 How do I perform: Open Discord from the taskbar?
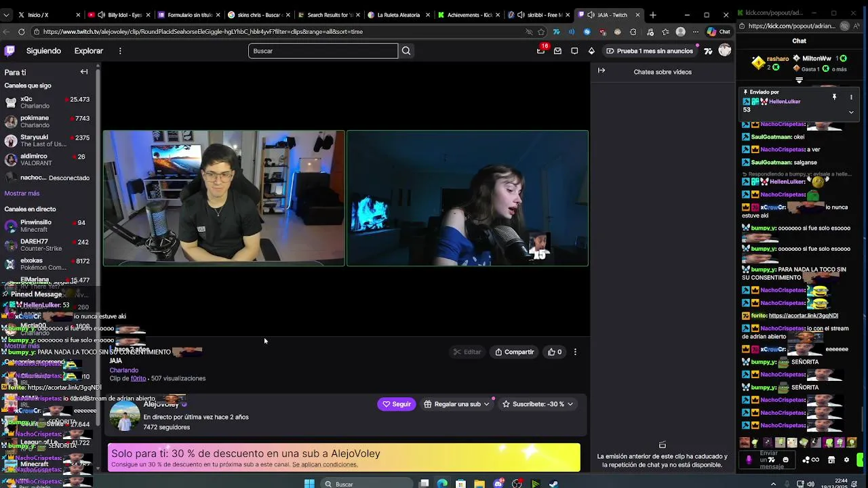coord(498,483)
